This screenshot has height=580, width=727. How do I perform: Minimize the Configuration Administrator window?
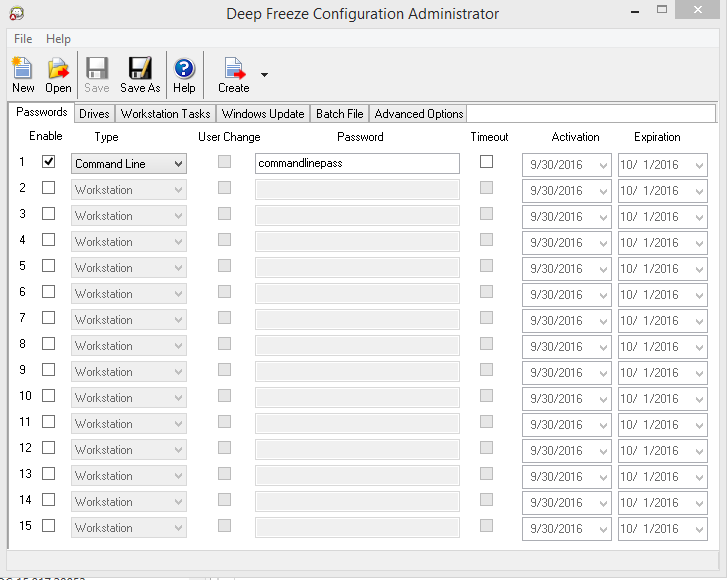tap(635, 10)
